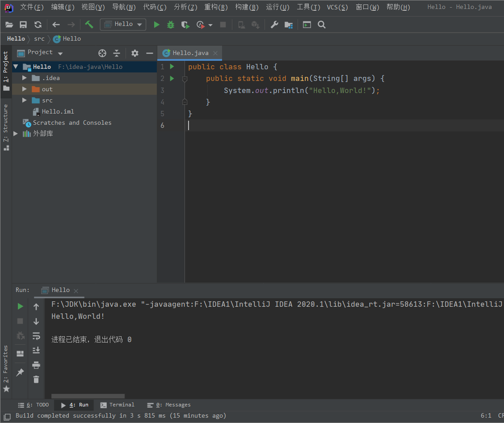
Task: Click the green Run button in toolbar
Action: (156, 25)
